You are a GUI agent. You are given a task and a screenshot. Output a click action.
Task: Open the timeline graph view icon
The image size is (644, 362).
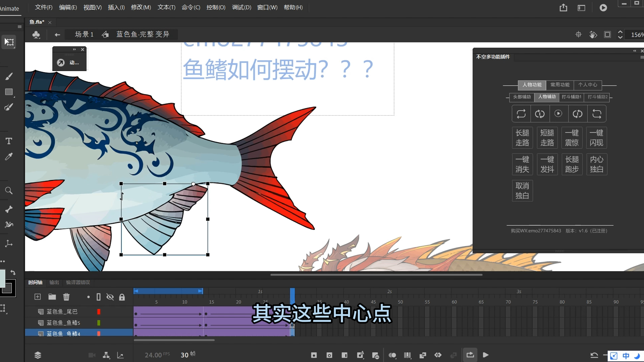coord(120,355)
